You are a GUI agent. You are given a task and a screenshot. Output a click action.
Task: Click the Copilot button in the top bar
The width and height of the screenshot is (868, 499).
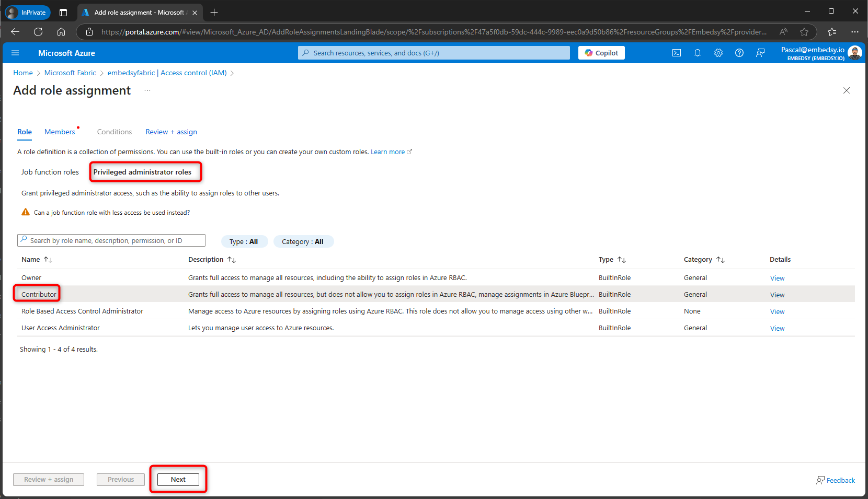coord(601,52)
